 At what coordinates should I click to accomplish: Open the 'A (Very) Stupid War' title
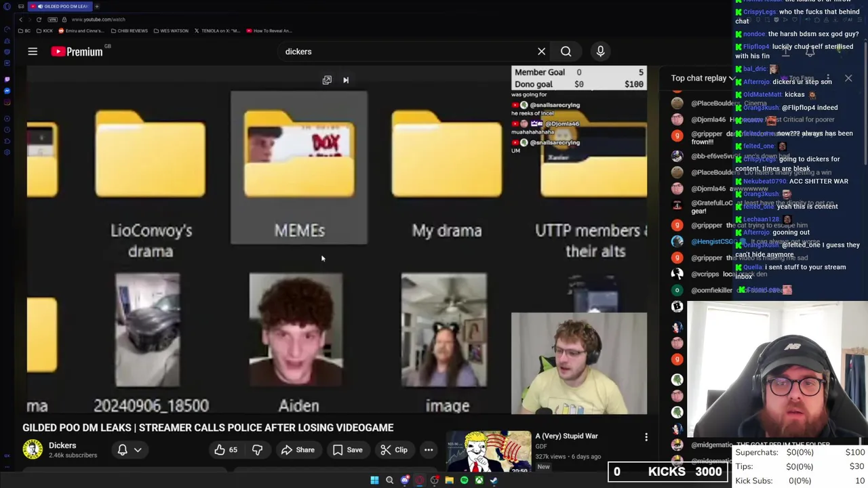566,436
